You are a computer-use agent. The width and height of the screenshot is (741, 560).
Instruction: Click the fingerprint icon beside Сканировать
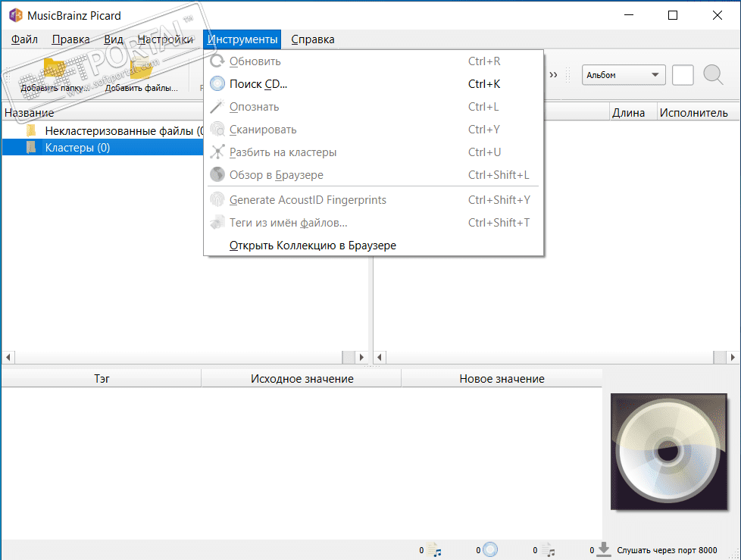[x=217, y=130]
